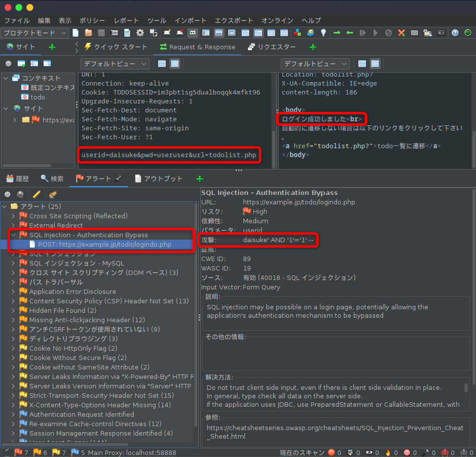The image size is (476, 457).
Task: Click the Snapshot Session camera icon
Action: click(114, 33)
